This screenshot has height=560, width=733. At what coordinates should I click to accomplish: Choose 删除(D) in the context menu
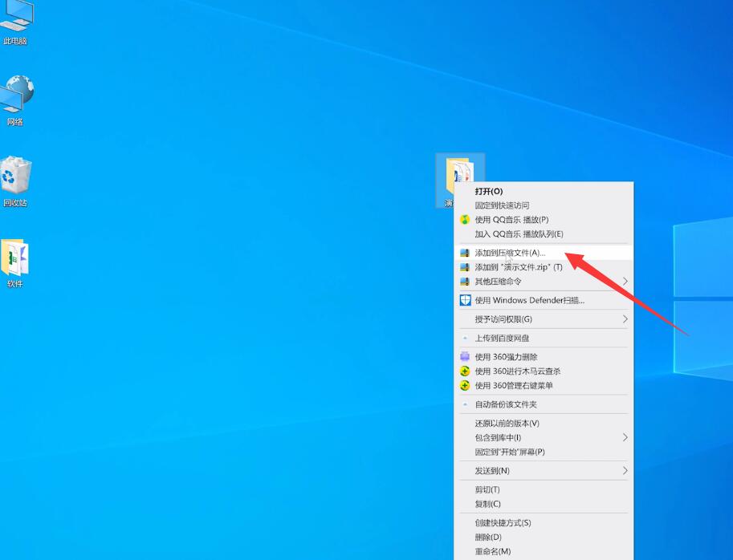click(487, 537)
